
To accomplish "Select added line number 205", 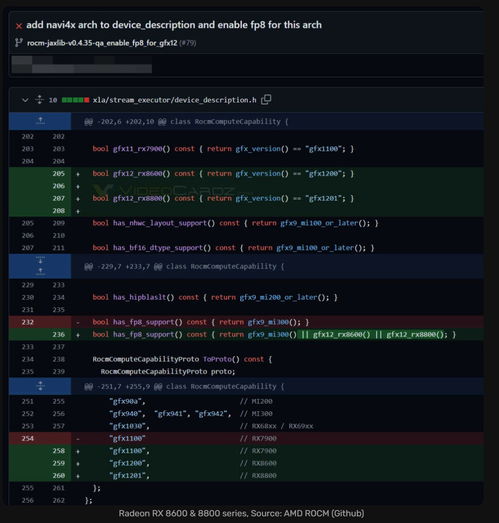I will coord(58,173).
